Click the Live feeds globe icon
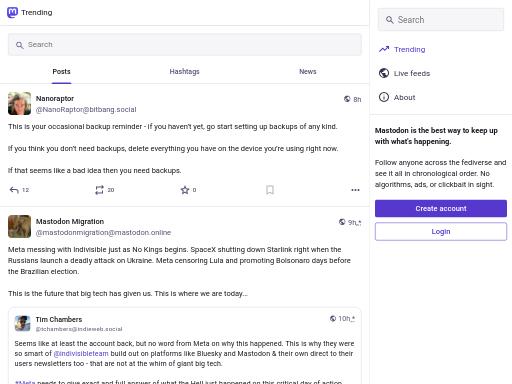 [384, 73]
